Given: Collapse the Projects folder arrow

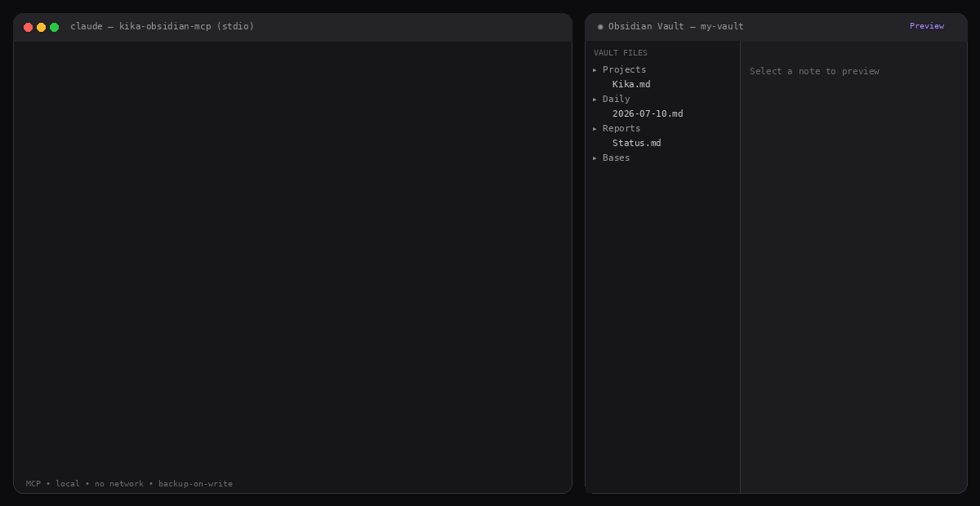Looking at the screenshot, I should coord(595,70).
